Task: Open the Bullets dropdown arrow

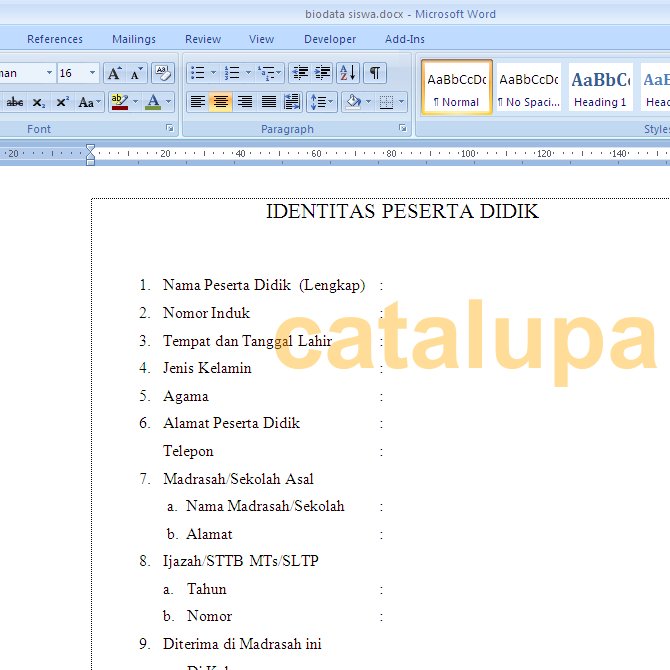Action: (x=213, y=73)
